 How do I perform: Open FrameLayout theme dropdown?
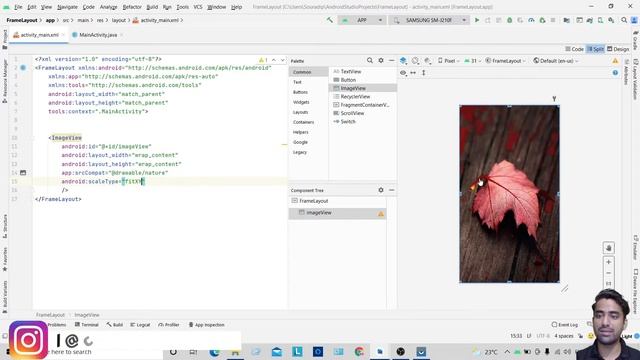(506, 61)
